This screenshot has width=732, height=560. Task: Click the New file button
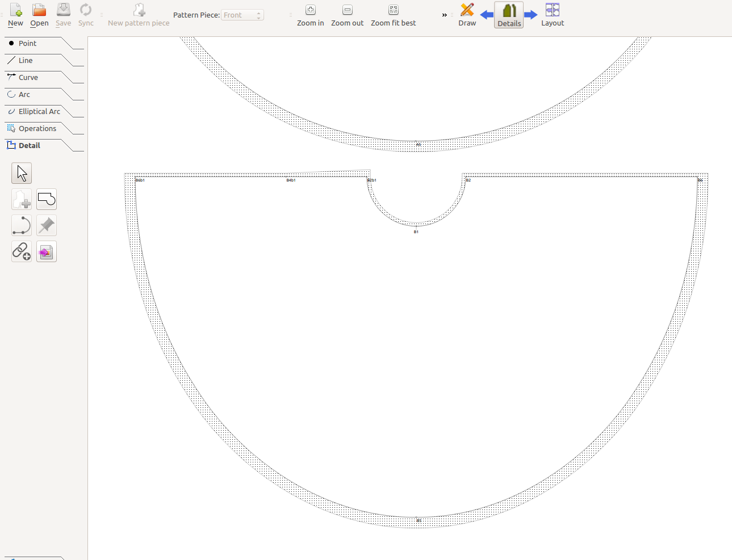pyautogui.click(x=15, y=15)
